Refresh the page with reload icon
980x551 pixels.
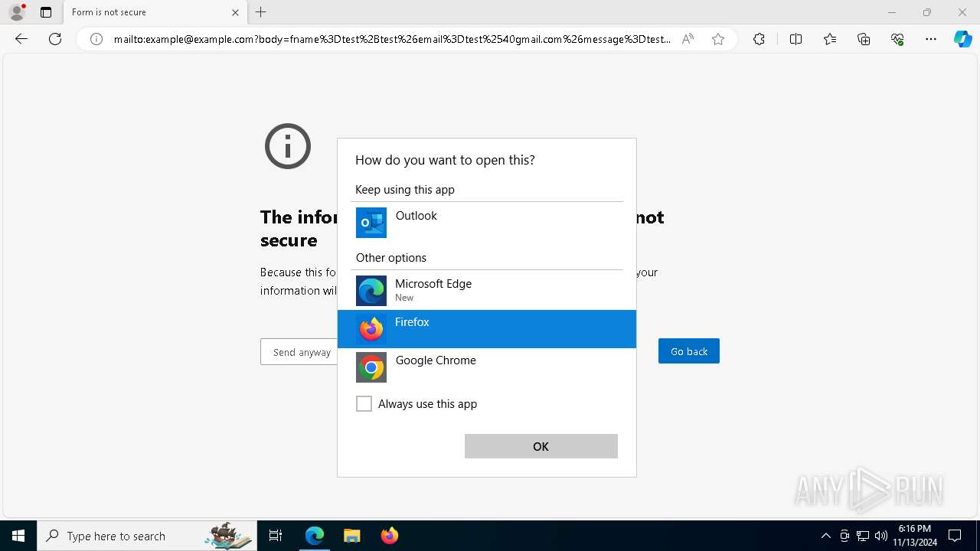point(55,39)
